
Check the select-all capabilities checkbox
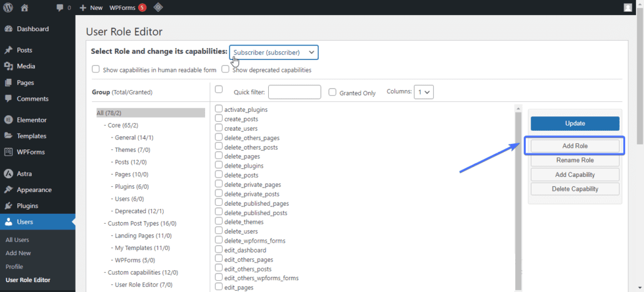click(x=219, y=89)
